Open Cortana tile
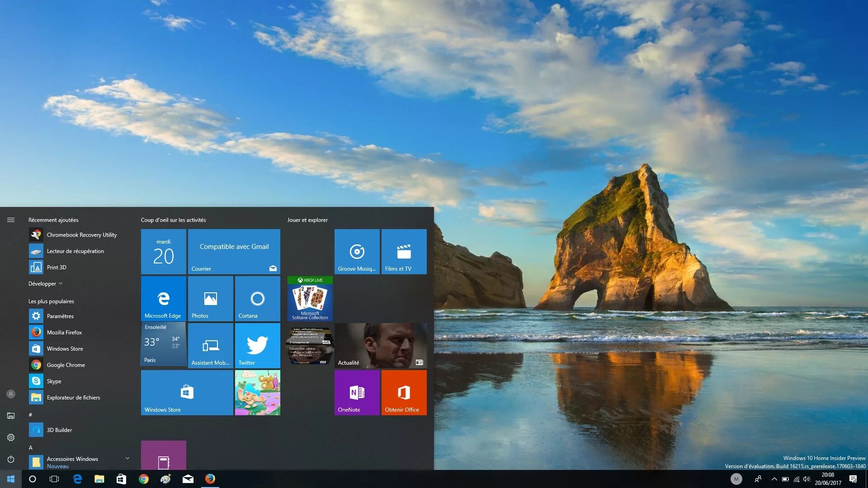Screen dimensions: 868x488 [256, 298]
